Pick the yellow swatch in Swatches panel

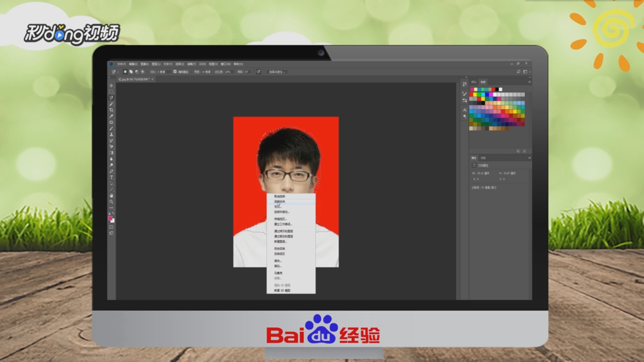pyautogui.click(x=475, y=95)
